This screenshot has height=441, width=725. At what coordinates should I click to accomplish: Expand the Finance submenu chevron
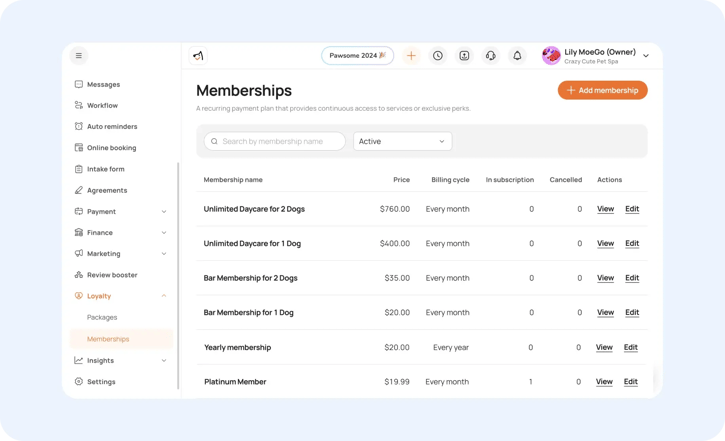[164, 233]
